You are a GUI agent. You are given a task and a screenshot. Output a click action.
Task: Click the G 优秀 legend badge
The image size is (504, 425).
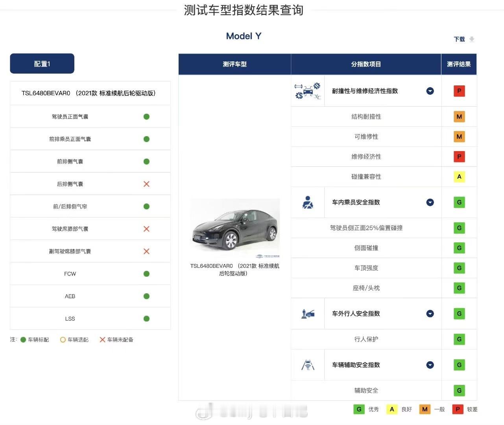point(359,409)
